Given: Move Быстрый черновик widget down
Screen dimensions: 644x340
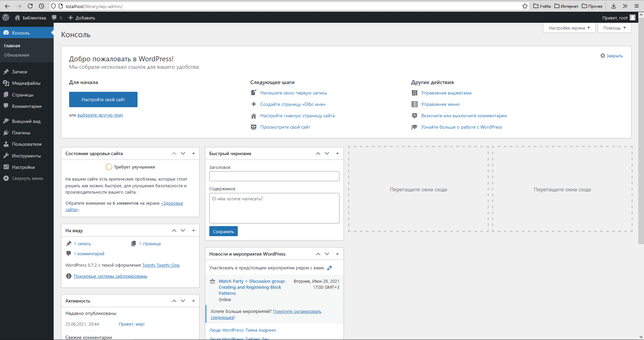Looking at the screenshot, I should 327,153.
